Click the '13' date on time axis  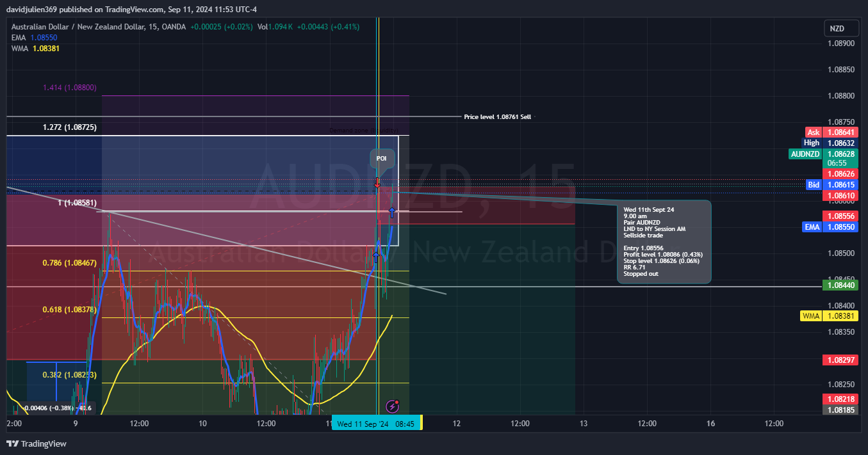coord(584,424)
